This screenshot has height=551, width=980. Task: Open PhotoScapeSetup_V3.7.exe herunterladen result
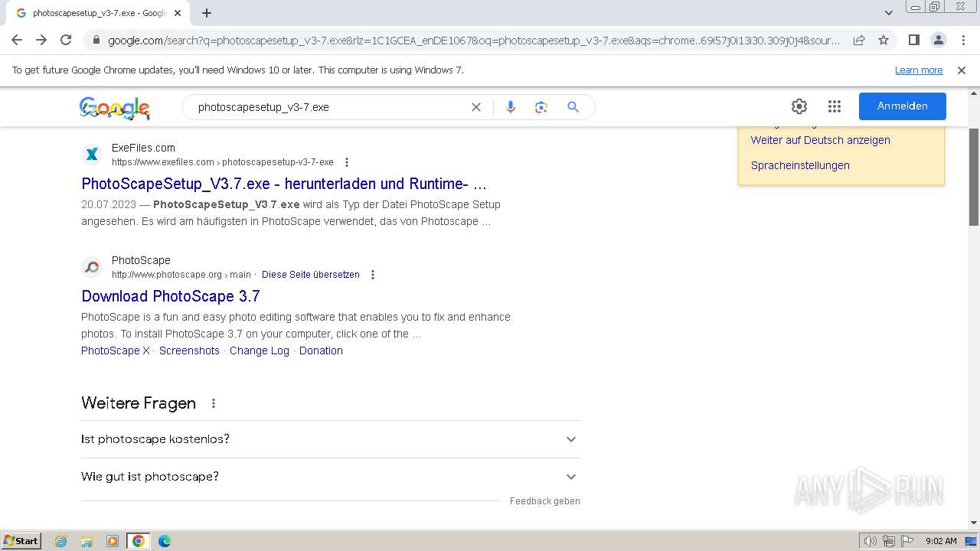284,184
